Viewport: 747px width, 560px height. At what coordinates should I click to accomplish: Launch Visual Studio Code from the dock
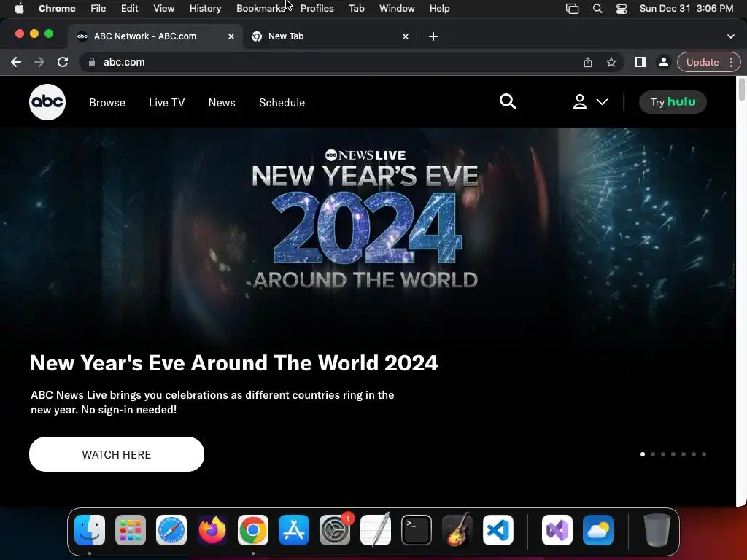pos(498,529)
